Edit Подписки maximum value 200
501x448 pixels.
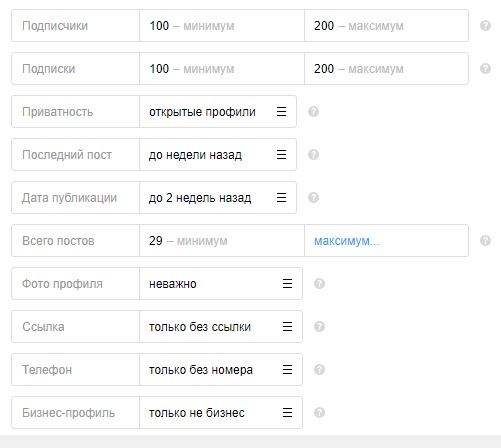point(386,69)
